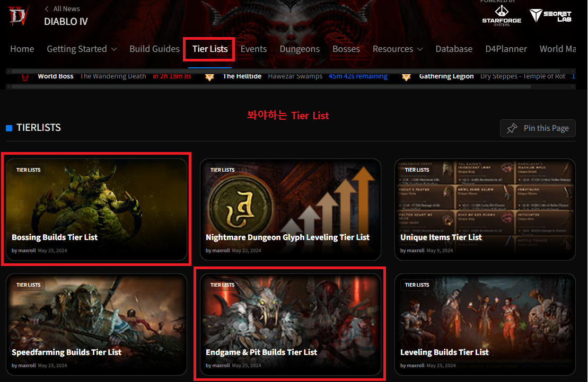Click the Pin this Page button
Image resolution: width=588 pixels, height=382 pixels.
coord(538,128)
